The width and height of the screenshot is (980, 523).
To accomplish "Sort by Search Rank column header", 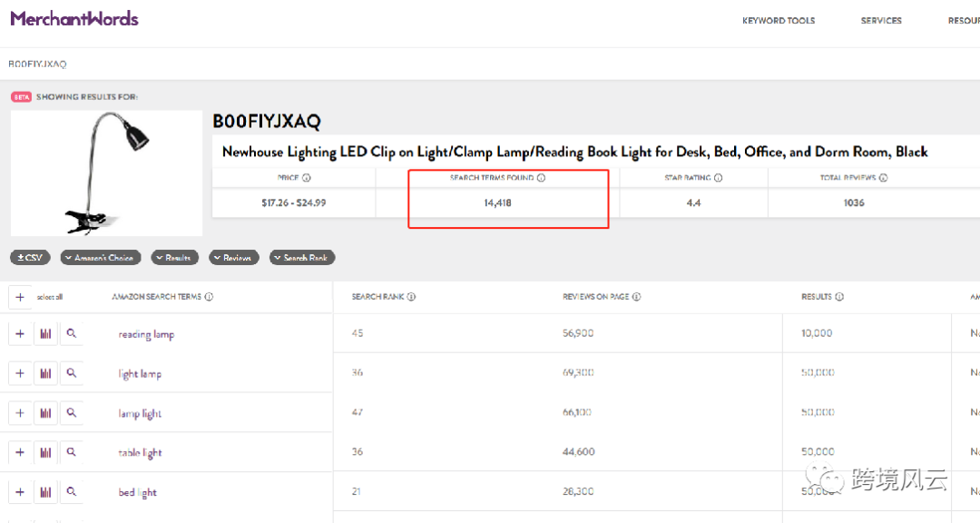I will coord(377,297).
